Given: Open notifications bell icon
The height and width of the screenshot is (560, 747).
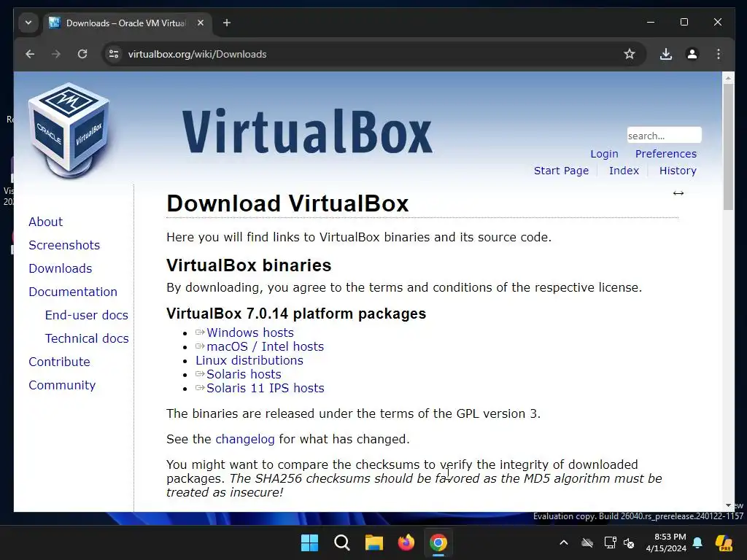Looking at the screenshot, I should [697, 542].
